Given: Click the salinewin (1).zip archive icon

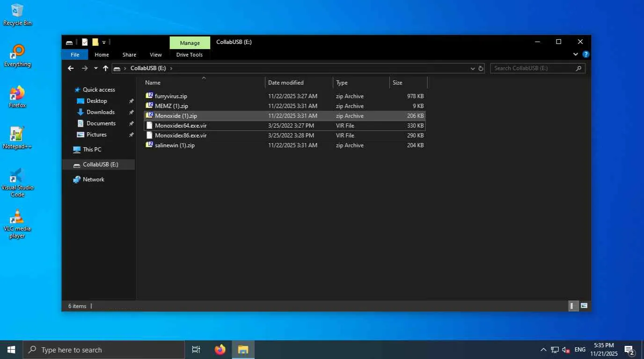Looking at the screenshot, I should pos(149,145).
